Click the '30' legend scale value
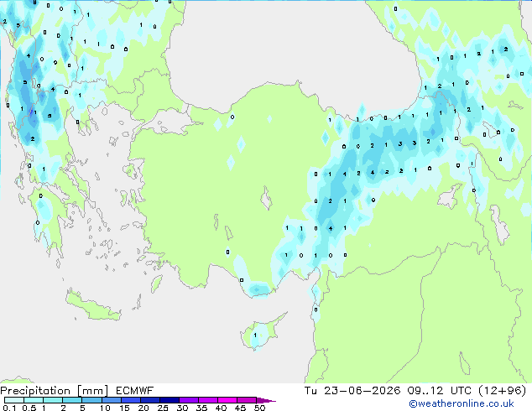This screenshot has width=532, height=411. pyautogui.click(x=182, y=408)
